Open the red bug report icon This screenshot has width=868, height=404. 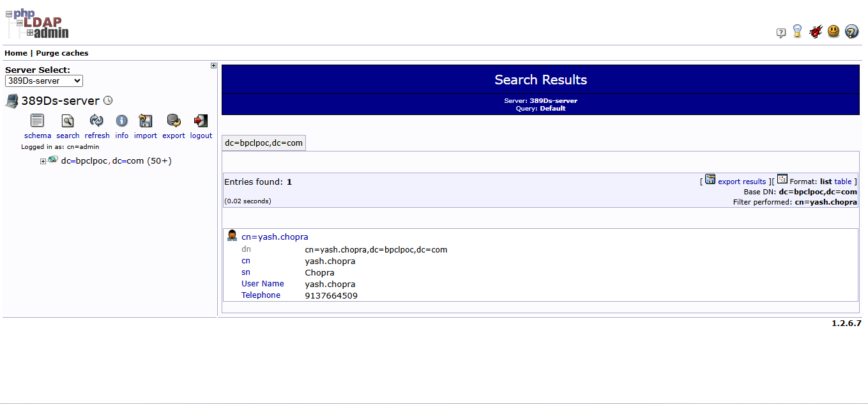point(815,31)
